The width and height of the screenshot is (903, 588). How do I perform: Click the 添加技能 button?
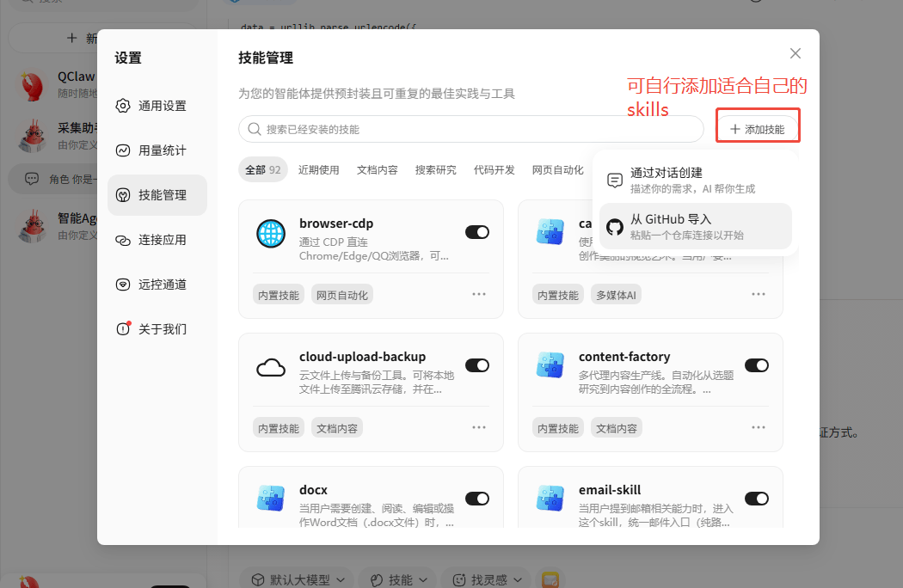[x=758, y=129]
